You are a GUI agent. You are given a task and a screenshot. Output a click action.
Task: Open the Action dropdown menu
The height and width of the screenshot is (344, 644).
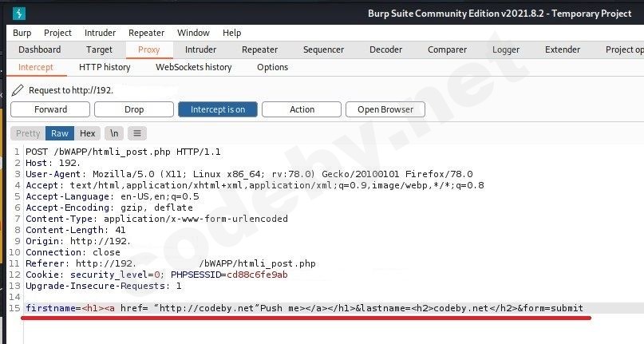(302, 109)
